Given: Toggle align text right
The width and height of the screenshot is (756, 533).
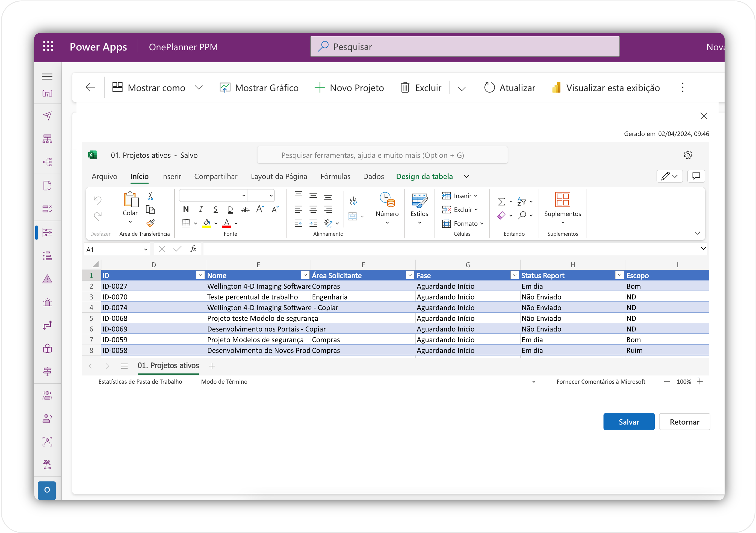Looking at the screenshot, I should (x=328, y=209).
